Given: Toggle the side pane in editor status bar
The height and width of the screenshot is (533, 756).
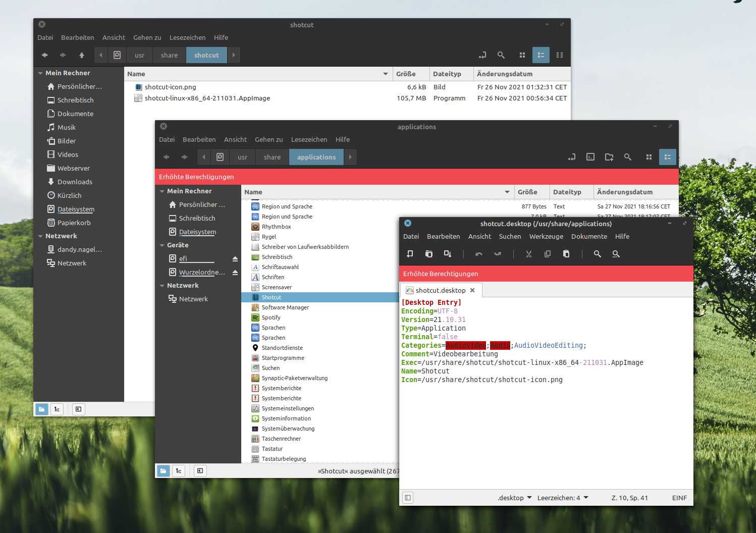Looking at the screenshot, I should 408,498.
